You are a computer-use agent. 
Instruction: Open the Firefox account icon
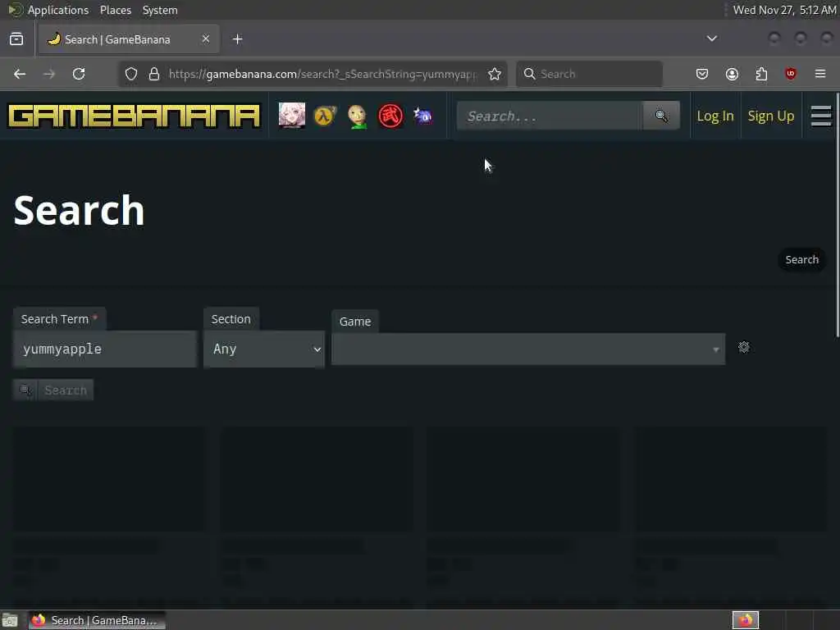[x=732, y=74]
